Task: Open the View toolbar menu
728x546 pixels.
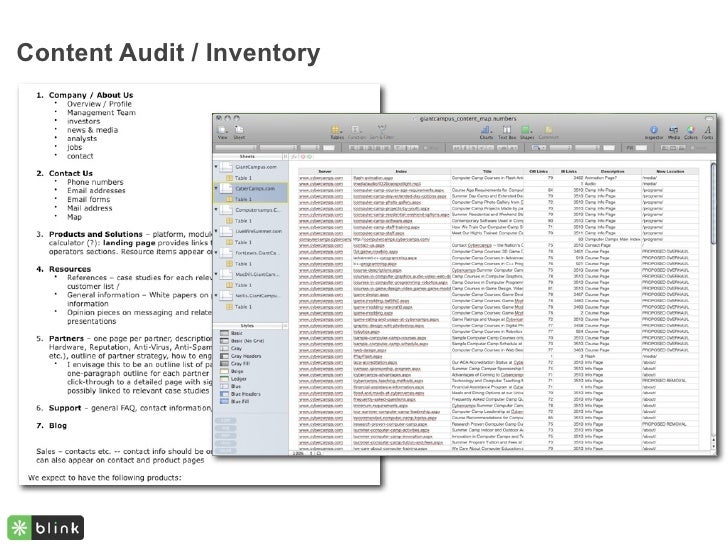Action: click(x=223, y=132)
